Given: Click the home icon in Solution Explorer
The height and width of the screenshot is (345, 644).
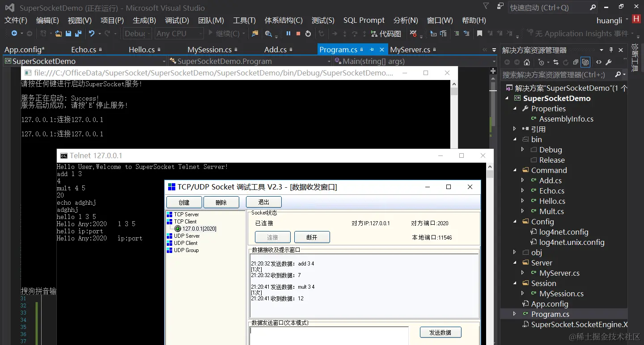Looking at the screenshot, I should point(527,62).
